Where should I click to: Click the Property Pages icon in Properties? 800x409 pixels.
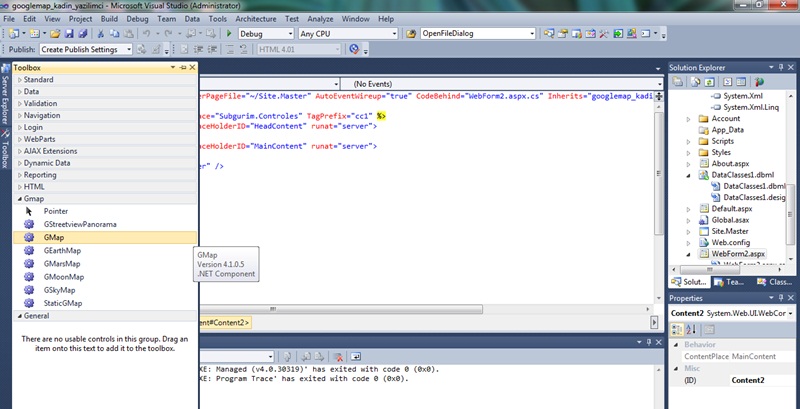(709, 329)
